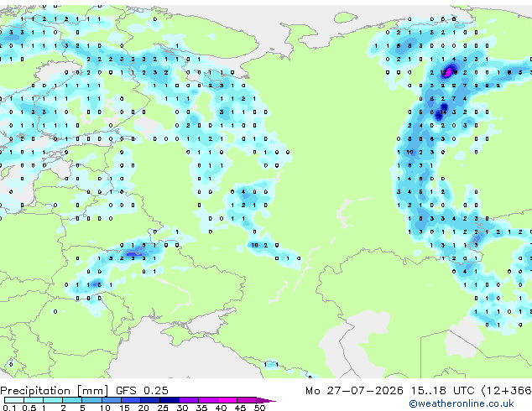Click the legend label '0.1'
Viewport: 532px width, 411px height.
(9, 408)
